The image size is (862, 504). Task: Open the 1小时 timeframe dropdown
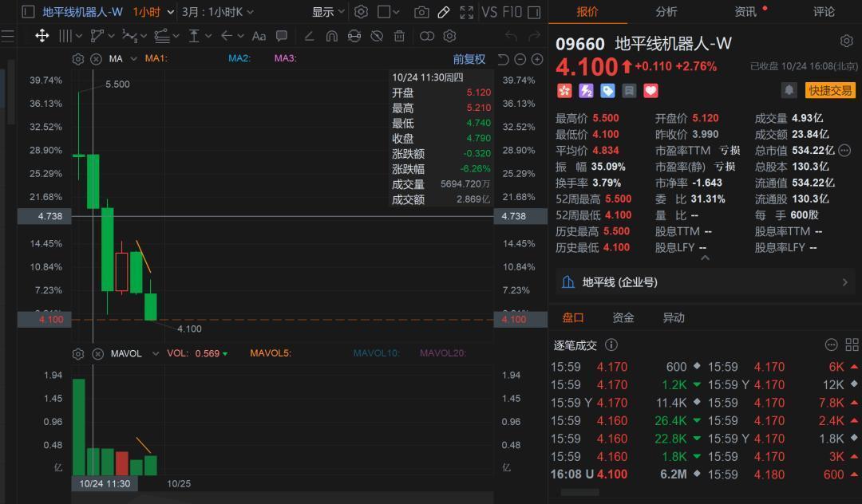152,12
